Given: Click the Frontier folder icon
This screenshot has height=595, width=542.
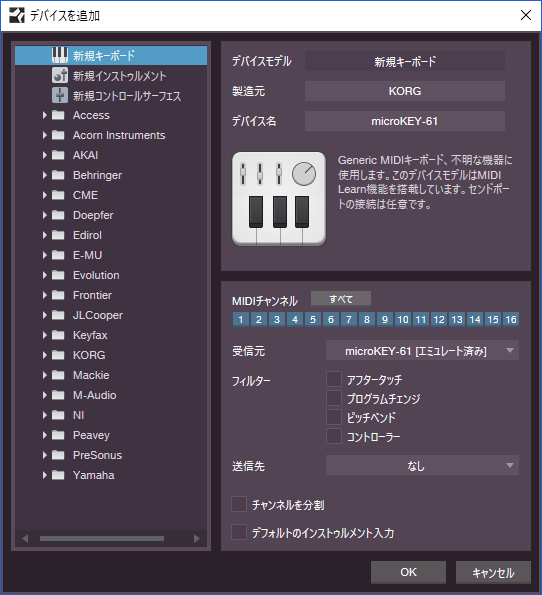Looking at the screenshot, I should [58, 295].
